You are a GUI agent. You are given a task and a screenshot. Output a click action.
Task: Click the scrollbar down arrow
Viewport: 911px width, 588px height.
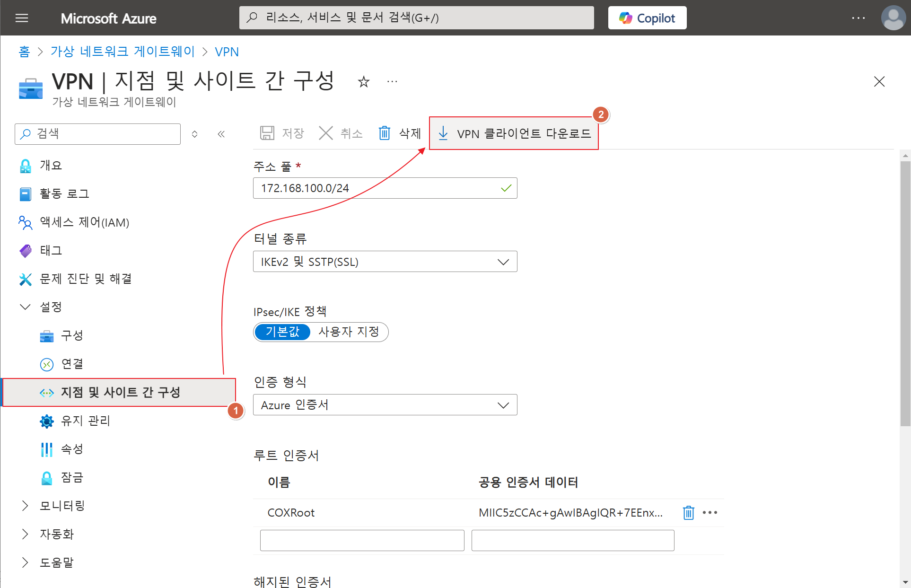click(x=905, y=583)
